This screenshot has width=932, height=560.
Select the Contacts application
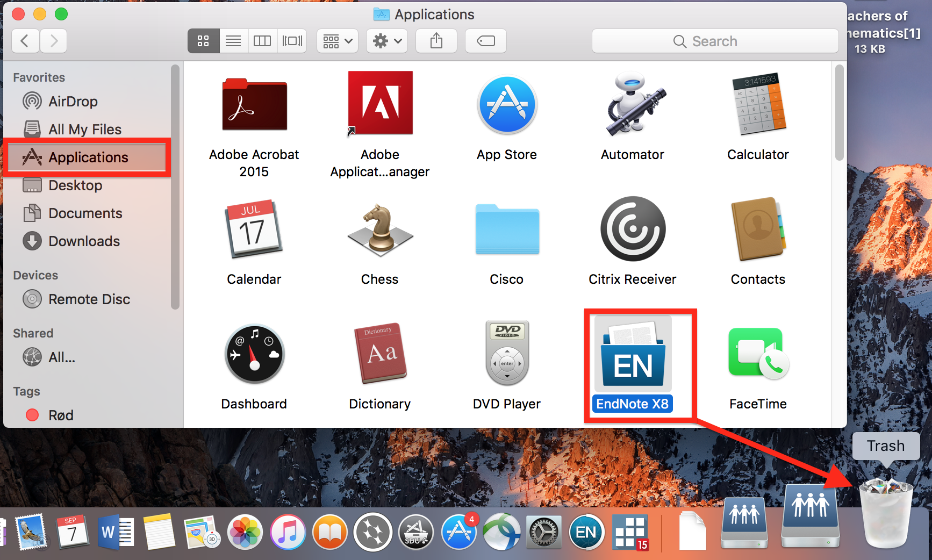[x=758, y=229]
